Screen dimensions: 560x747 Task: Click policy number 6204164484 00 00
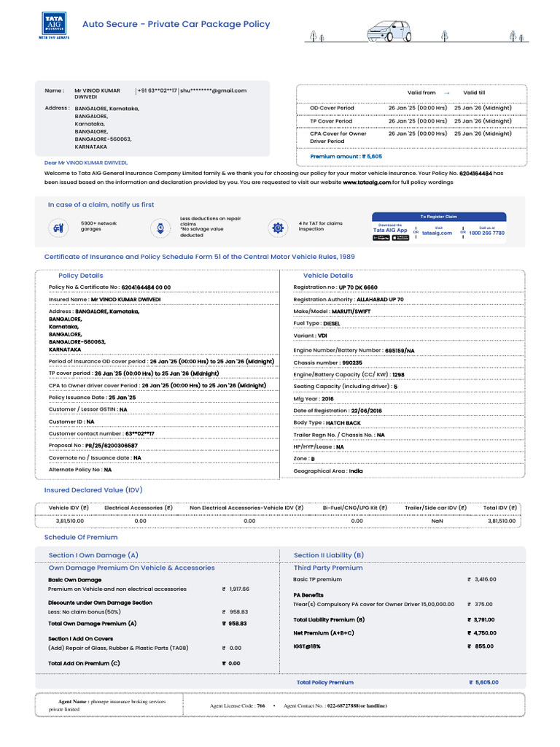146,287
